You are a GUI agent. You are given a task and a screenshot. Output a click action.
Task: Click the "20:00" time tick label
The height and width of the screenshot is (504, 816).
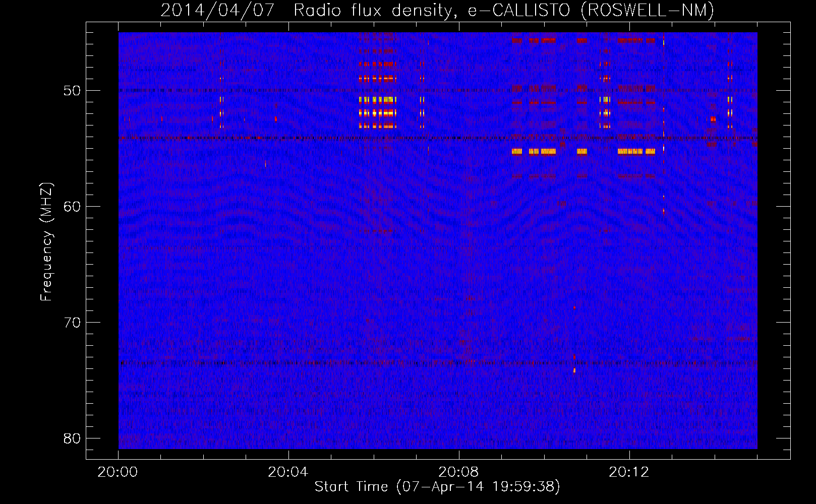[118, 472]
